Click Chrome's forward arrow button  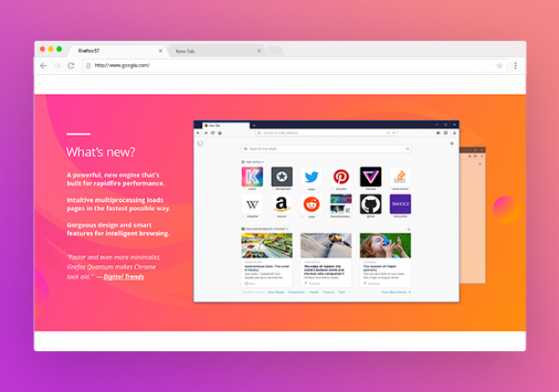[x=58, y=66]
